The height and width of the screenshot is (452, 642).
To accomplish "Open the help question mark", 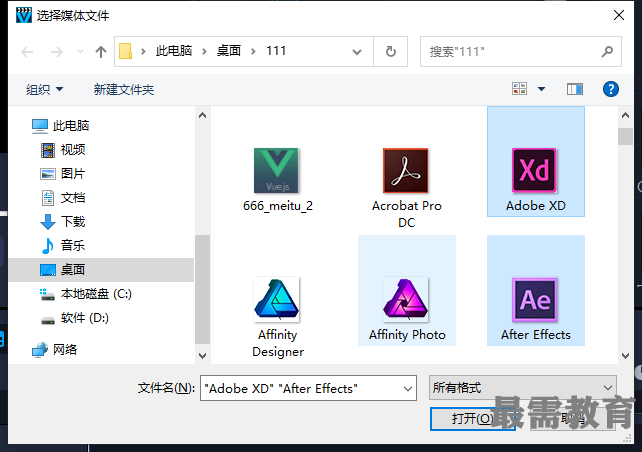I will click(610, 89).
